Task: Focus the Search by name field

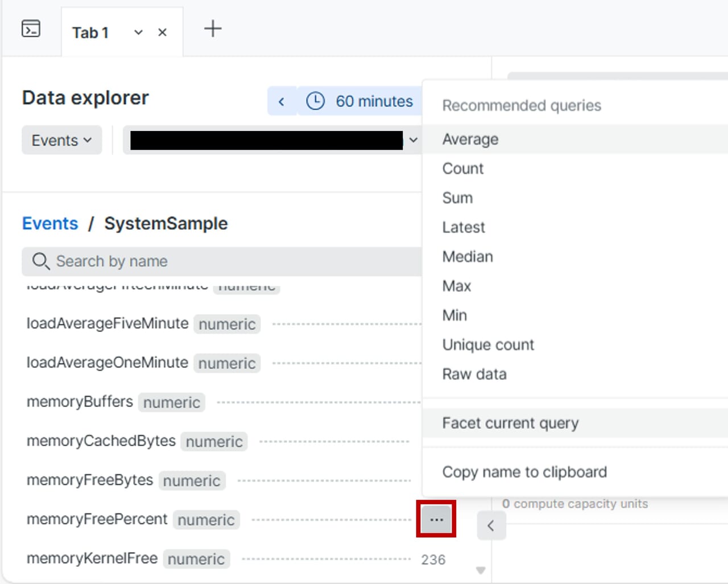Action: pyautogui.click(x=227, y=261)
